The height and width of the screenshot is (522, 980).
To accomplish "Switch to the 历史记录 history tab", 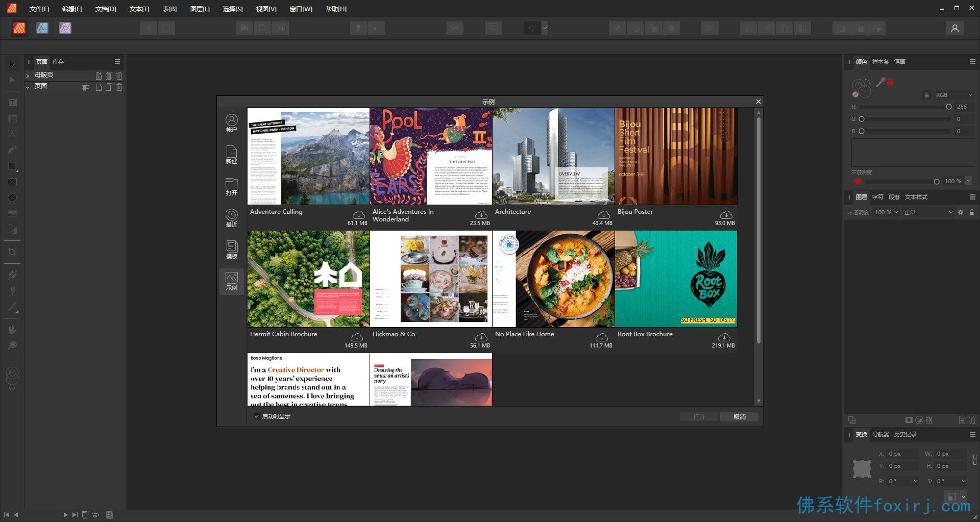I will [x=905, y=434].
